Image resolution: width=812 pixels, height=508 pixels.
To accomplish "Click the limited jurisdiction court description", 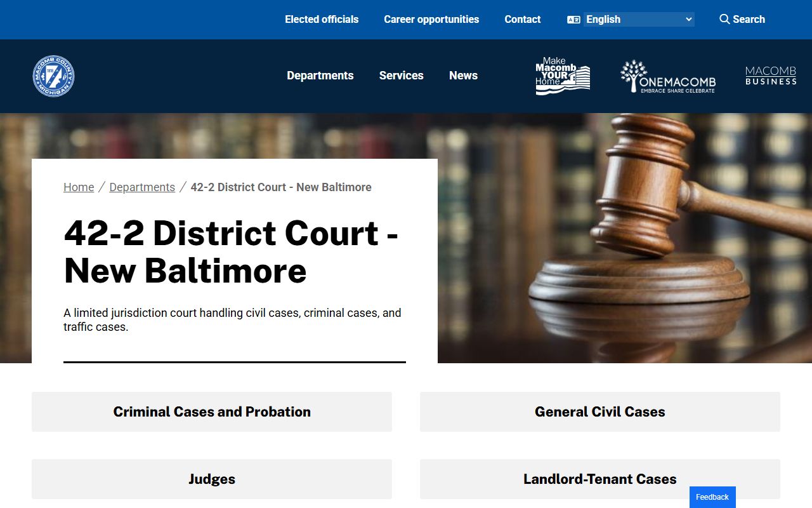I will click(x=232, y=320).
